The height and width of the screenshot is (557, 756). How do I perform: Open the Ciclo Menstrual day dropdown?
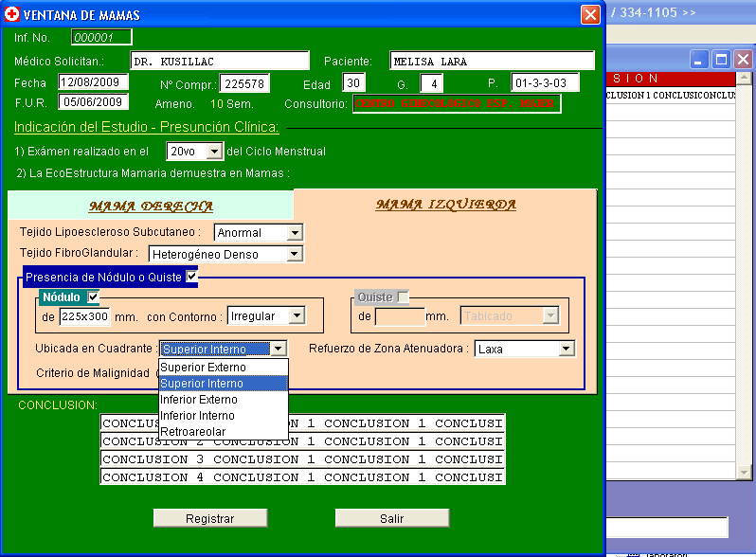coord(214,152)
